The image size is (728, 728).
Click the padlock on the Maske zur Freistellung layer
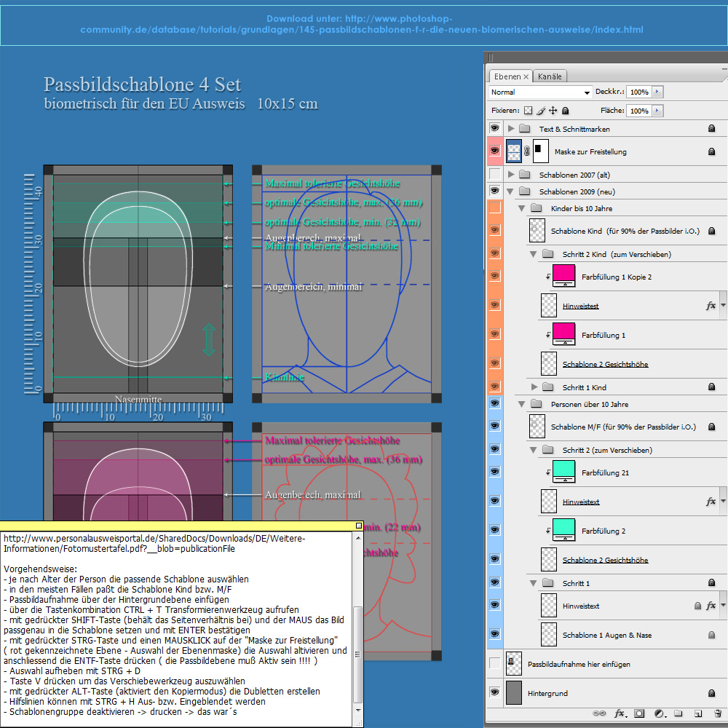(711, 151)
